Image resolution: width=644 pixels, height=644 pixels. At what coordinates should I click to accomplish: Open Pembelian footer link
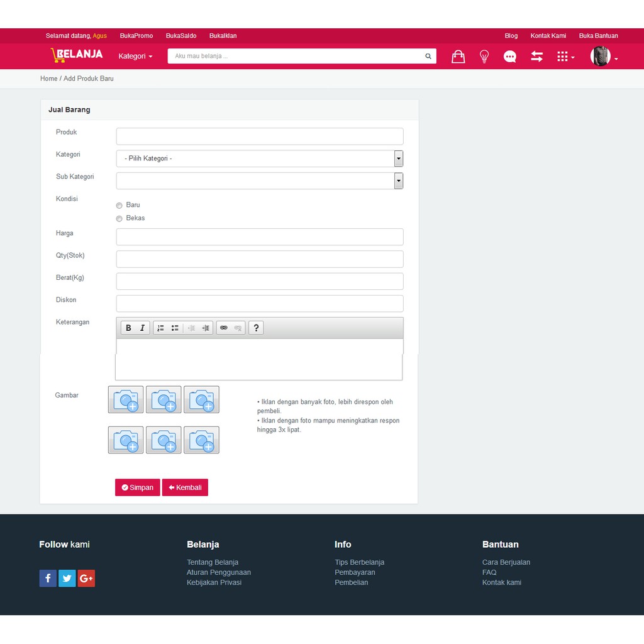351,582
